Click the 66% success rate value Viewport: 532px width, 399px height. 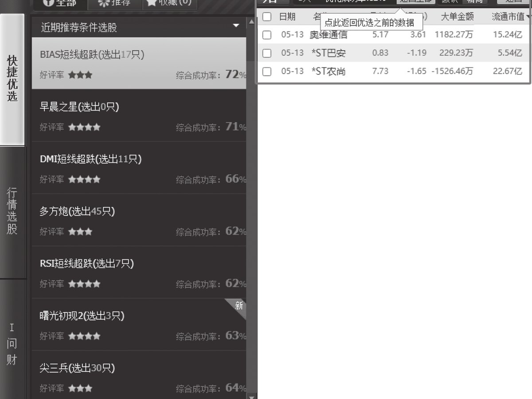pos(235,179)
